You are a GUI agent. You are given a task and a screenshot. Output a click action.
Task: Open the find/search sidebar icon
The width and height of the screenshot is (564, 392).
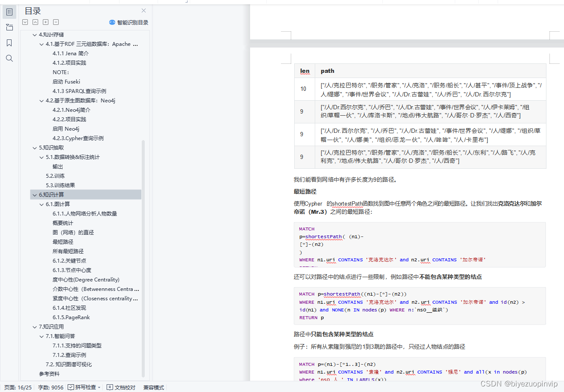(9, 58)
